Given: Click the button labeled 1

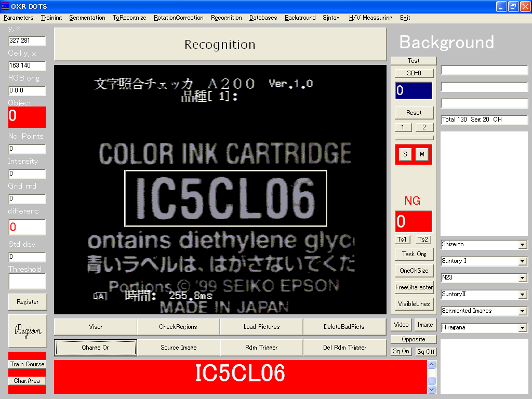Looking at the screenshot, I should [x=403, y=127].
